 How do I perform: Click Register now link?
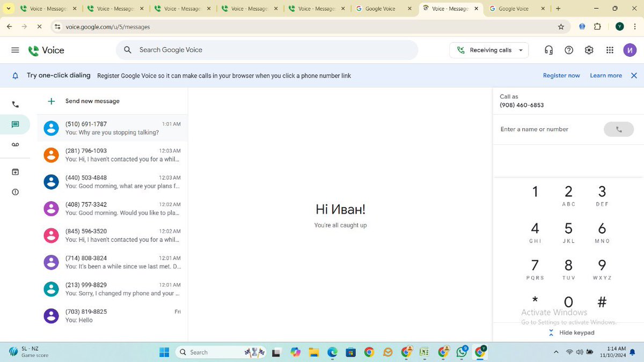pos(561,76)
